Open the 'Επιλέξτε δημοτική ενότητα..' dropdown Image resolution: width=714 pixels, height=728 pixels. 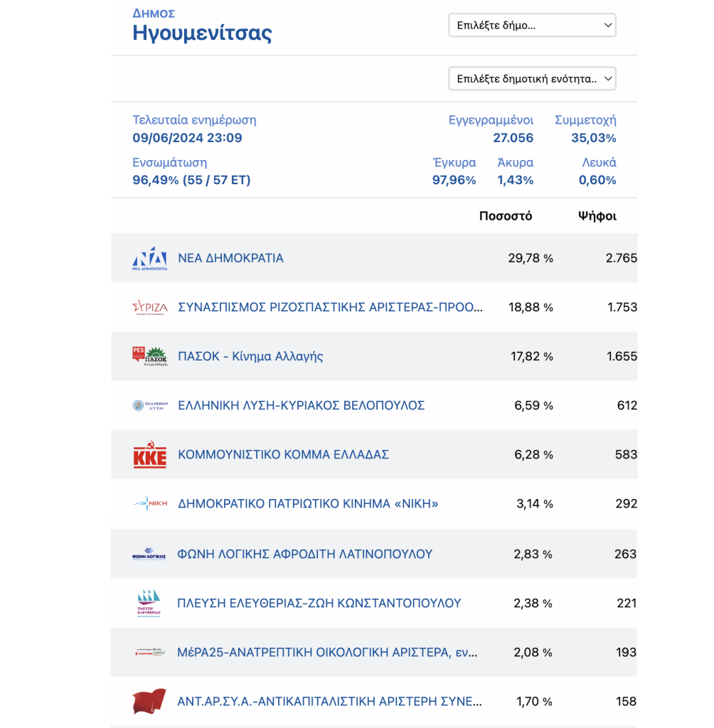532,78
